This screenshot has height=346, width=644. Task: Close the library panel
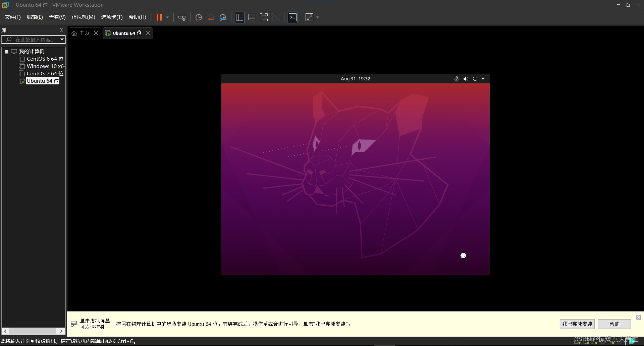click(61, 30)
